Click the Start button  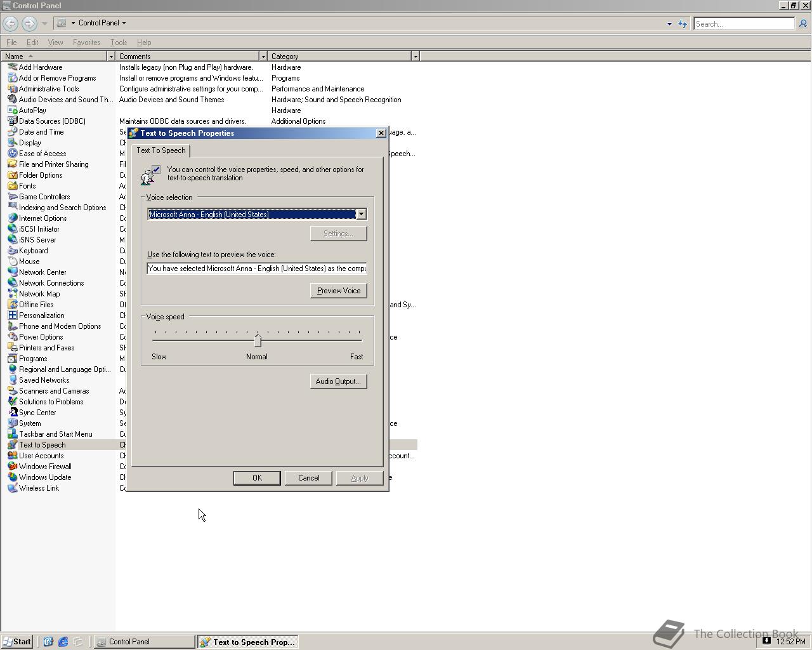pos(17,642)
